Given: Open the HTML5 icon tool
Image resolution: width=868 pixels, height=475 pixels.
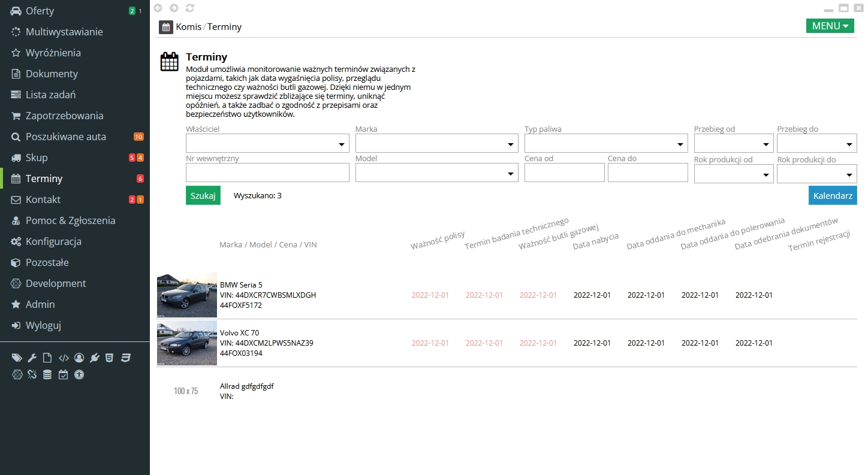Looking at the screenshot, I should tap(110, 358).
